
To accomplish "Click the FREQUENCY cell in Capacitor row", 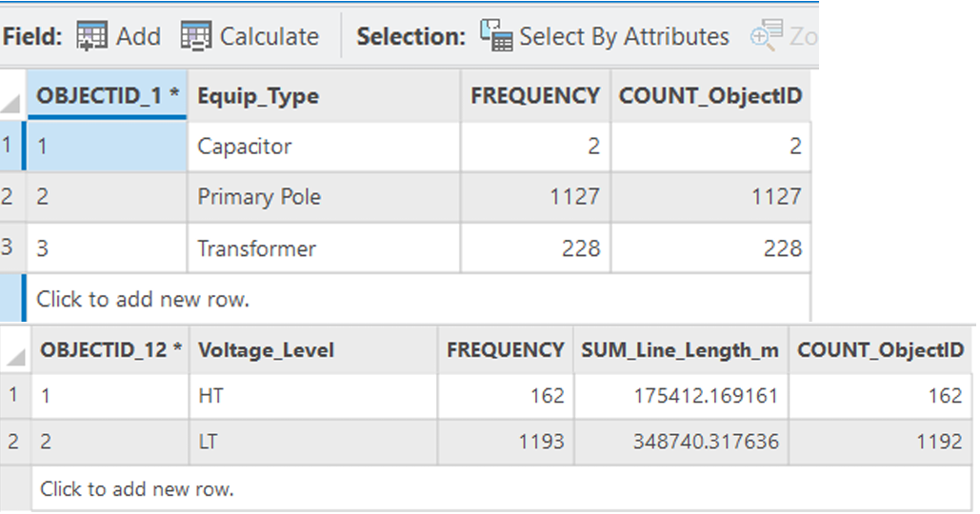I will (x=535, y=147).
